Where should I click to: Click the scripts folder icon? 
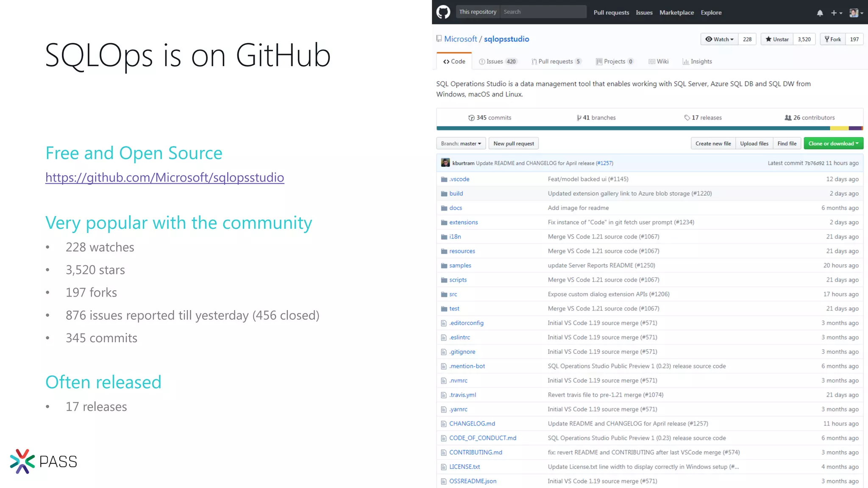click(444, 280)
